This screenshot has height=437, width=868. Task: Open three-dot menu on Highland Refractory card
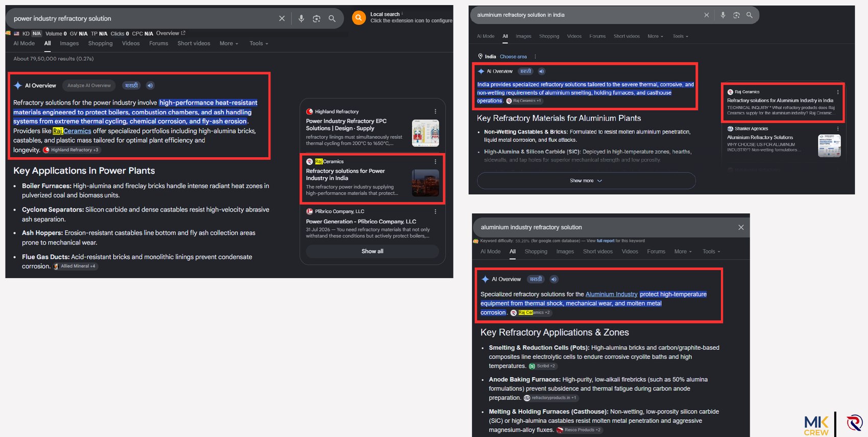(435, 111)
